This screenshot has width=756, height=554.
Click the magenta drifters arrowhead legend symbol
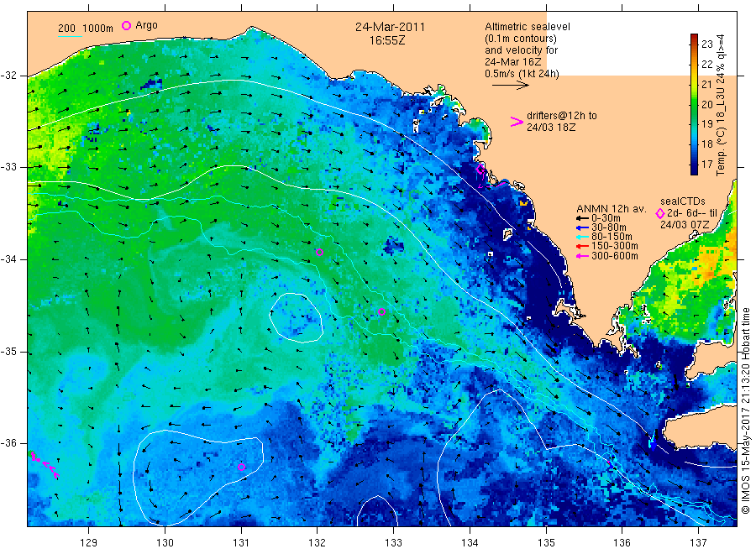pyautogui.click(x=517, y=122)
